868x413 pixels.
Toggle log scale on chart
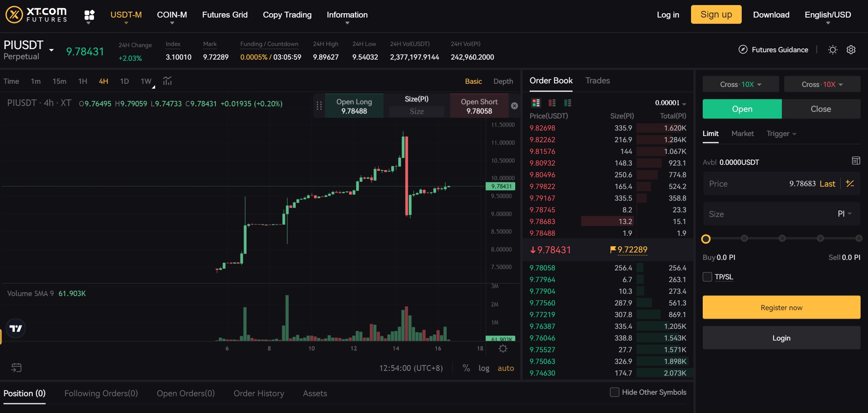(484, 368)
